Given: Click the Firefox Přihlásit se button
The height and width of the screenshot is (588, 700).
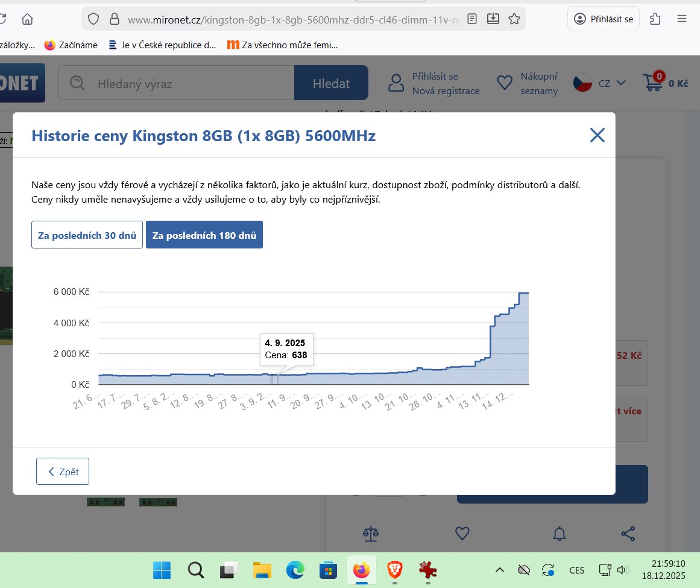Looking at the screenshot, I should tap(604, 19).
